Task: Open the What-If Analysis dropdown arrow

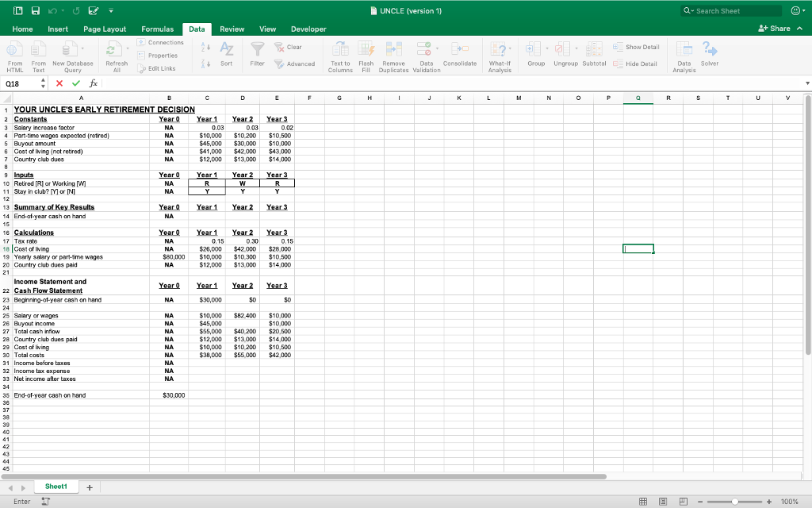Action: pos(510,49)
